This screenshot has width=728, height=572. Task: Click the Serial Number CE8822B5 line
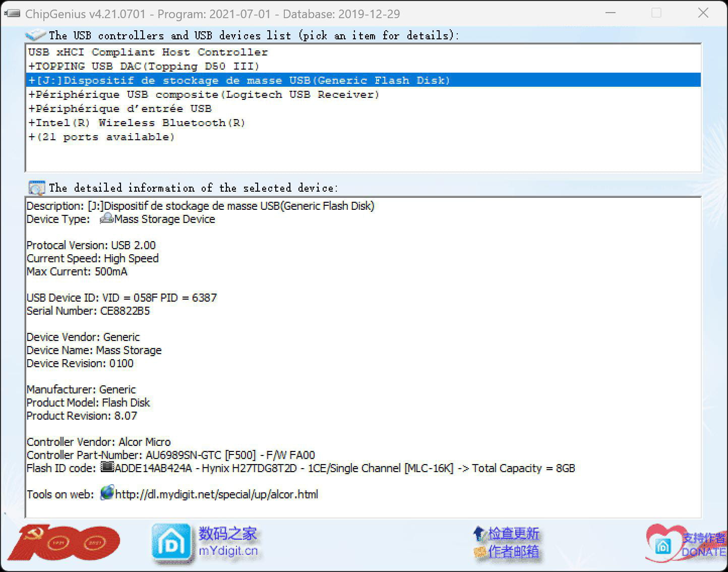coord(88,311)
